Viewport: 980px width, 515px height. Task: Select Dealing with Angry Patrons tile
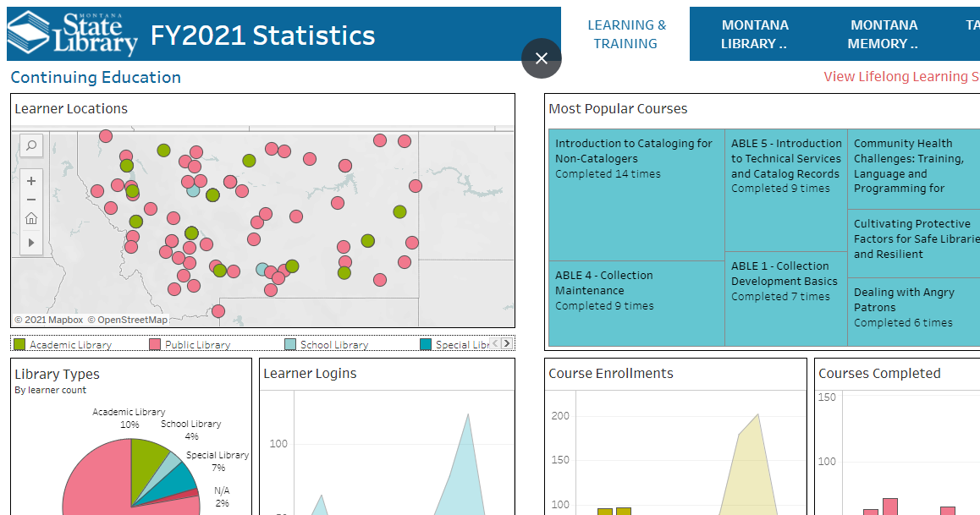(914, 313)
